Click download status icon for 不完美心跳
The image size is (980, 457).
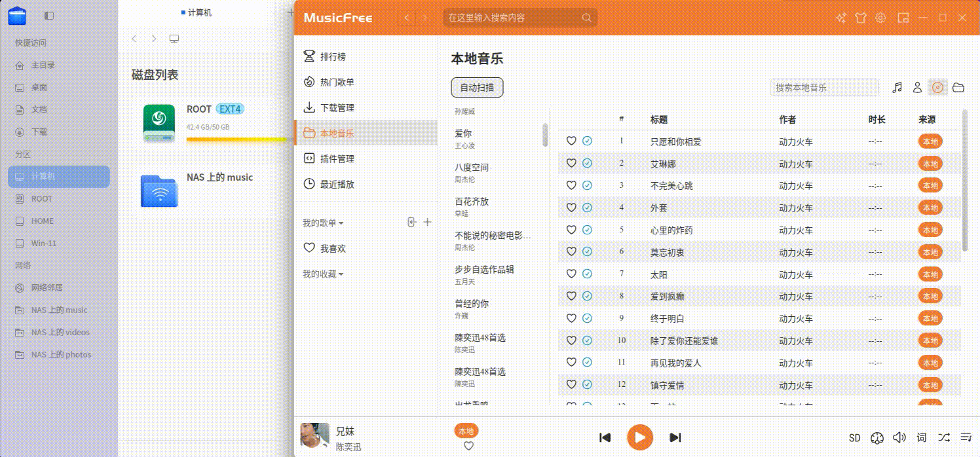pos(587,185)
